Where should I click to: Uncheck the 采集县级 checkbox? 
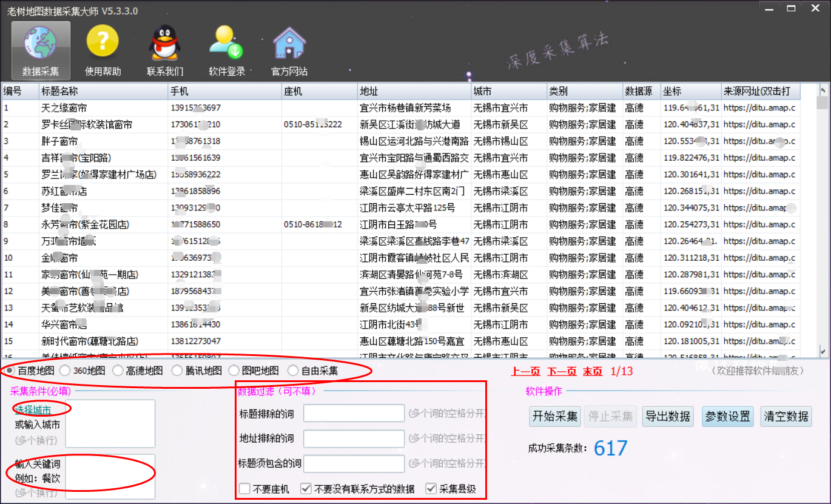[431, 489]
